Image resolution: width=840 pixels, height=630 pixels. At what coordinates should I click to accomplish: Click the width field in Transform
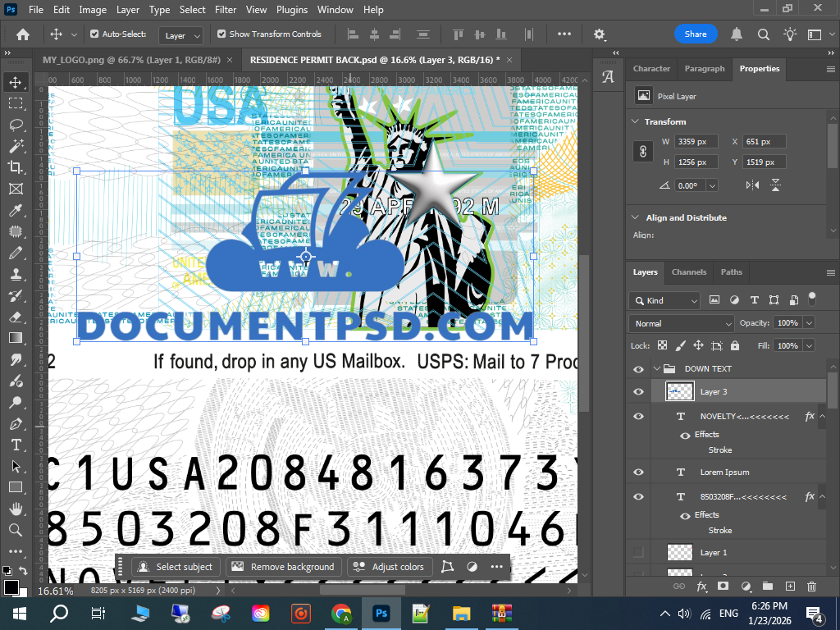tap(696, 141)
